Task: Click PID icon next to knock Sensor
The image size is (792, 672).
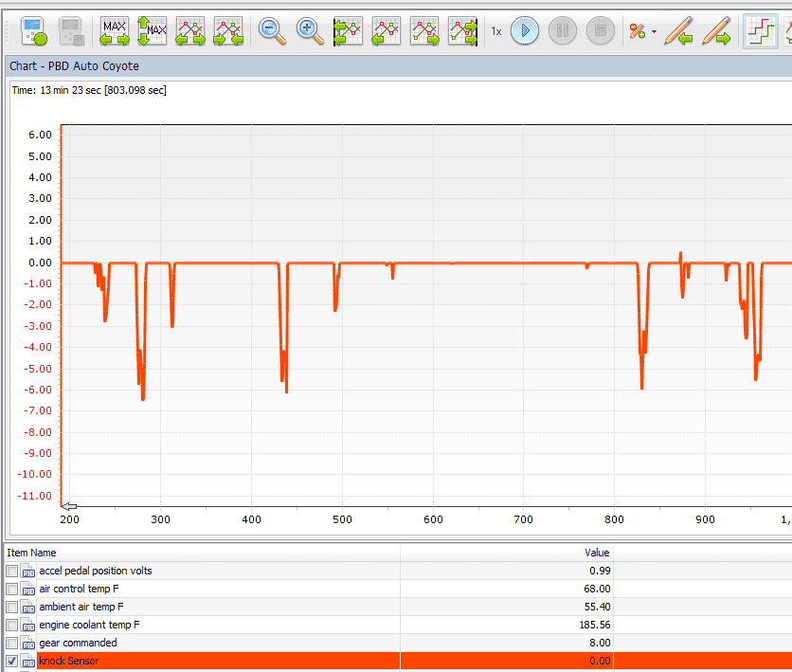Action: 27,661
